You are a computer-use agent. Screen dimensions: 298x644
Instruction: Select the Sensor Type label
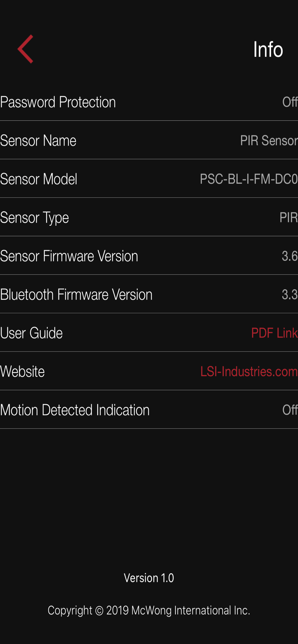[x=35, y=218]
